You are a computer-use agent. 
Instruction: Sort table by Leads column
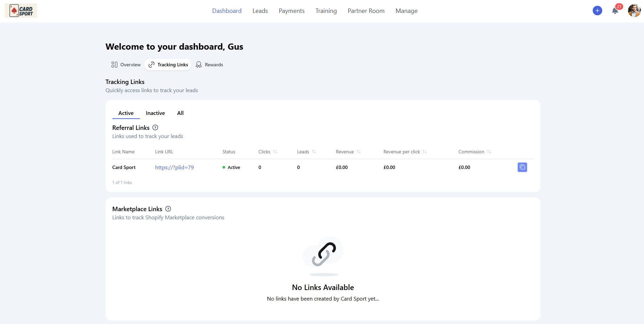[314, 152]
